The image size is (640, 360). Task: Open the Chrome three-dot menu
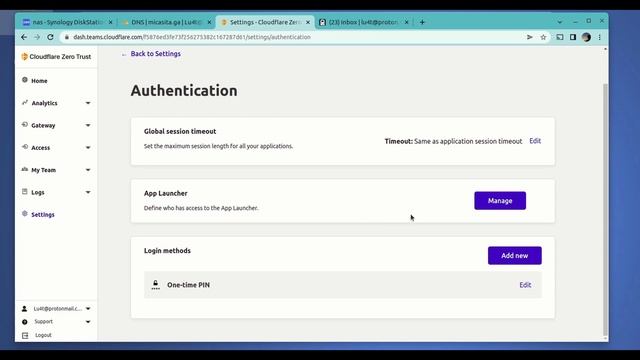coord(600,37)
